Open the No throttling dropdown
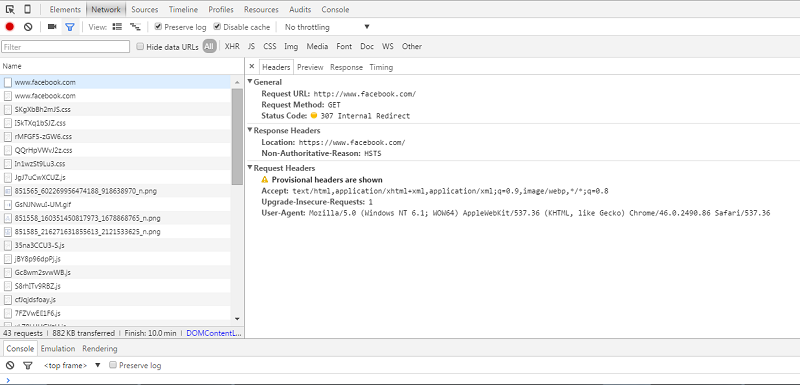The height and width of the screenshot is (385, 800). coord(327,27)
